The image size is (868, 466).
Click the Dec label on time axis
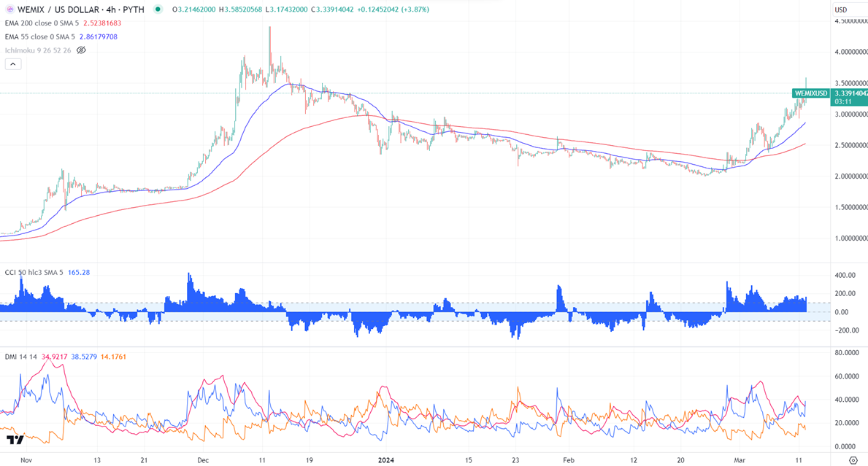pos(203,460)
